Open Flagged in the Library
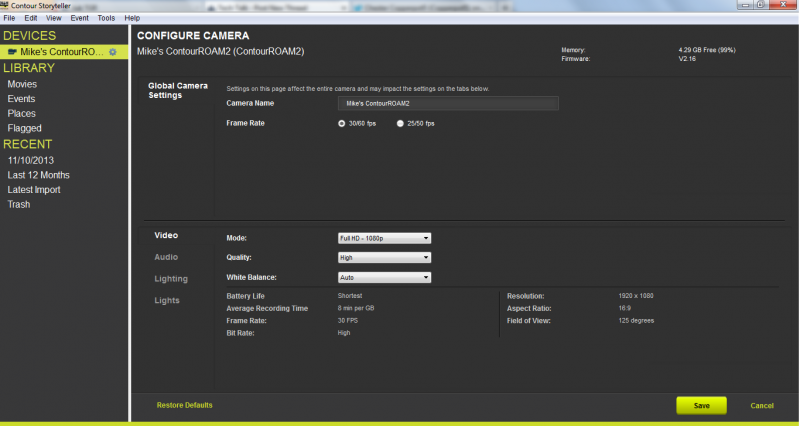Image resolution: width=800 pixels, height=426 pixels. pyautogui.click(x=24, y=128)
